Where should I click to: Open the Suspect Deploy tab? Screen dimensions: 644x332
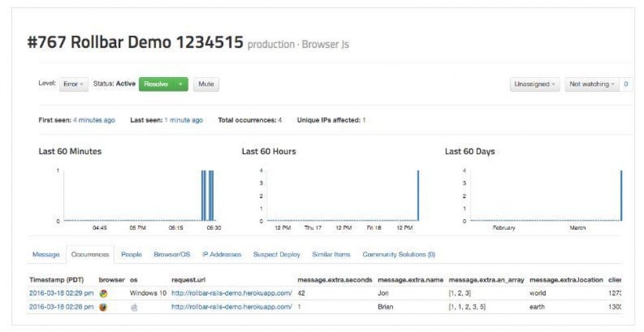click(x=277, y=255)
